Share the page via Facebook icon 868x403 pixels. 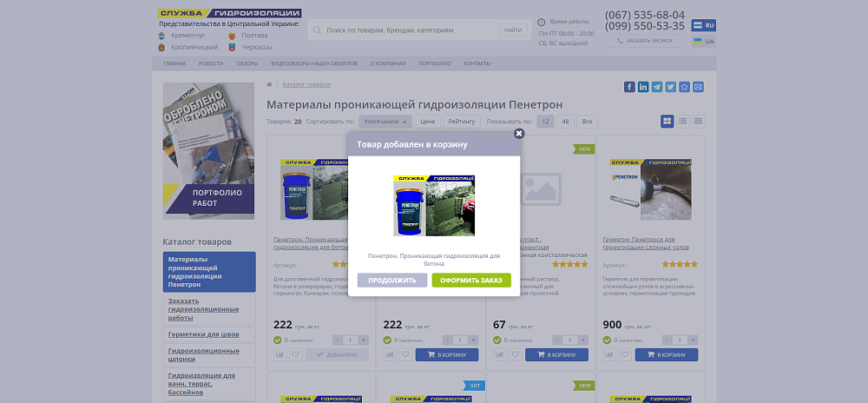(629, 87)
